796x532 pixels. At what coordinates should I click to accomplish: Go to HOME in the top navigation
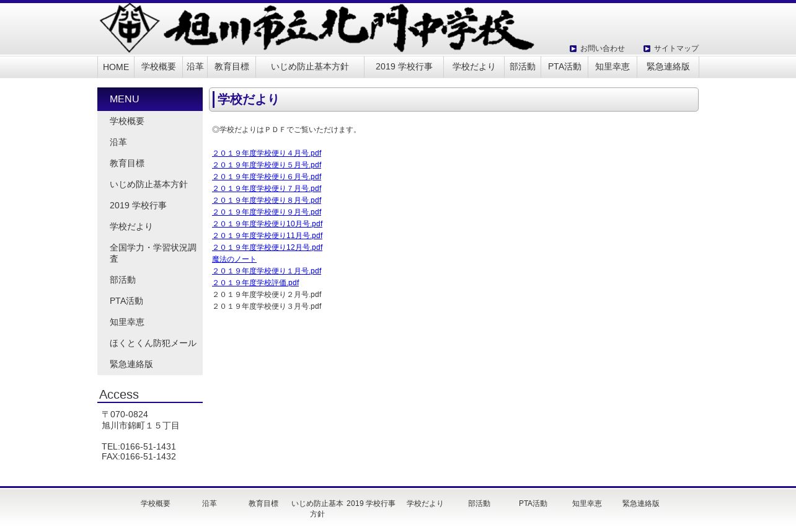[116, 67]
